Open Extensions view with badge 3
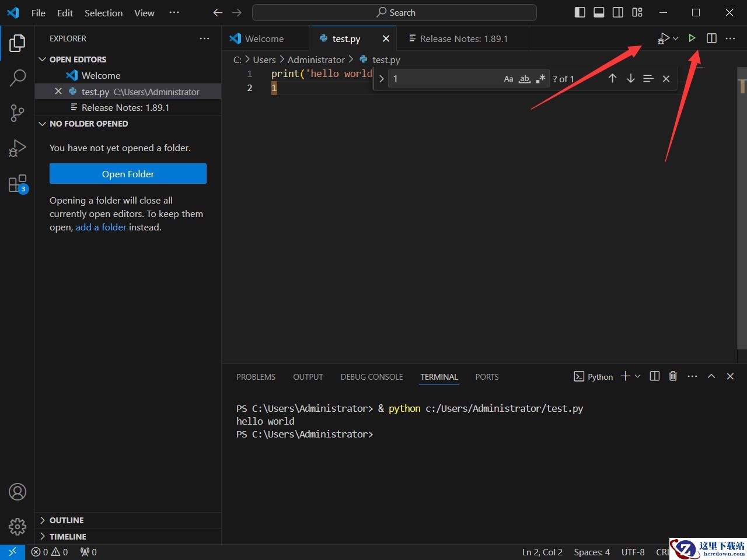This screenshot has height=560, width=747. tap(18, 184)
